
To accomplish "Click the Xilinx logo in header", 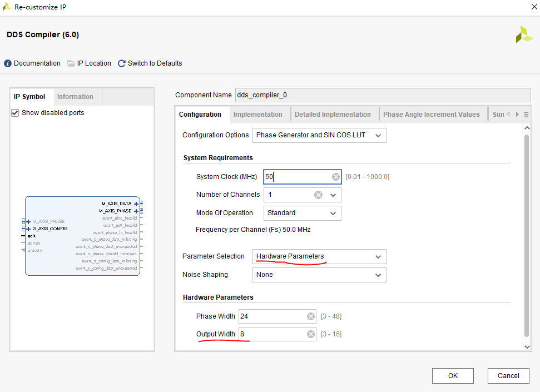I will coord(524,34).
